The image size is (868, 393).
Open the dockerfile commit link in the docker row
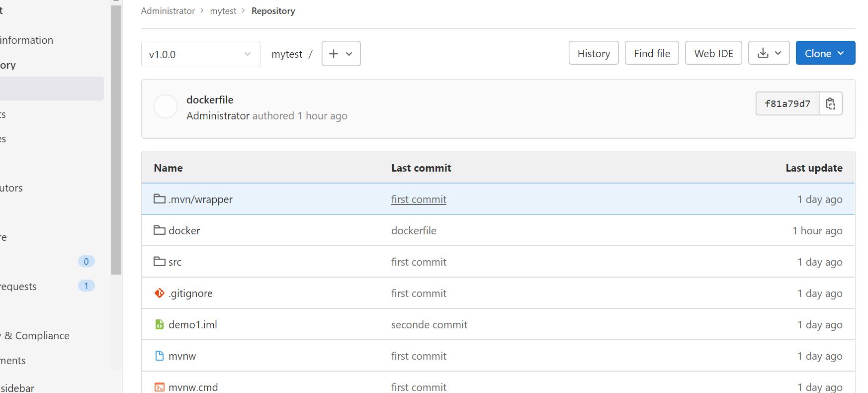click(x=414, y=231)
